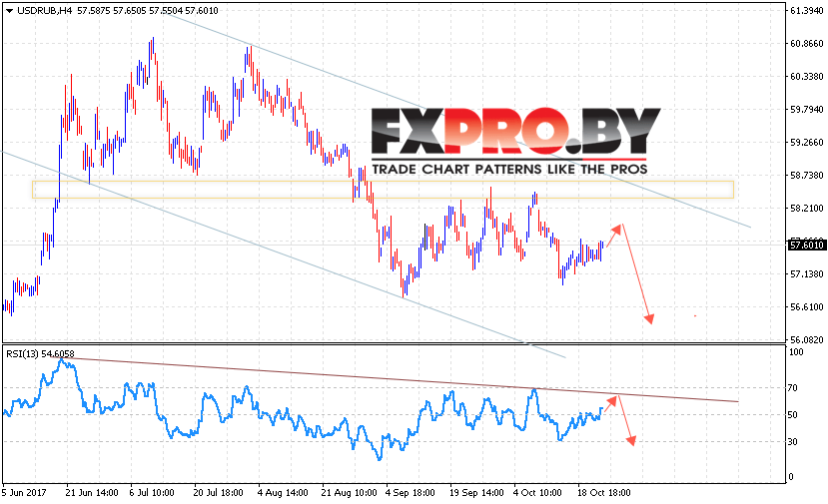Click the 4 Oct 10:00 time label

538,493
